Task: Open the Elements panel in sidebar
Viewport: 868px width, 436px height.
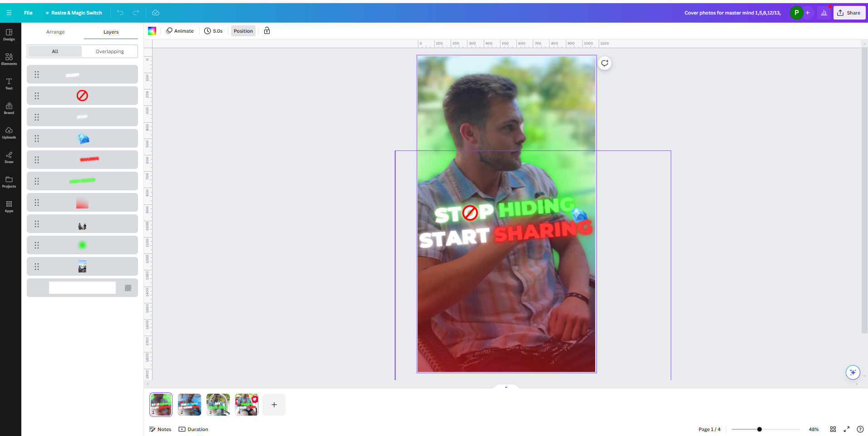Action: pos(9,59)
